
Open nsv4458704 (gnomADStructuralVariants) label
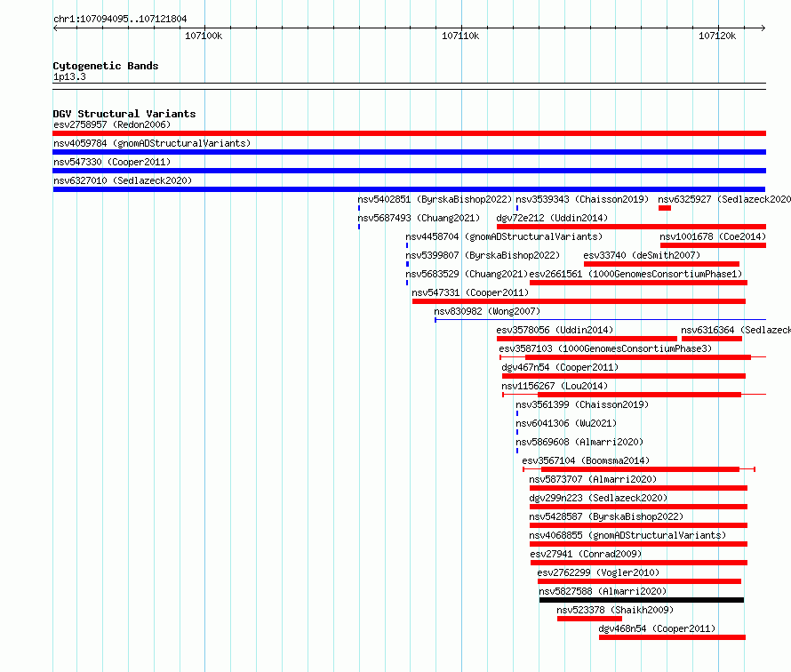pos(504,236)
